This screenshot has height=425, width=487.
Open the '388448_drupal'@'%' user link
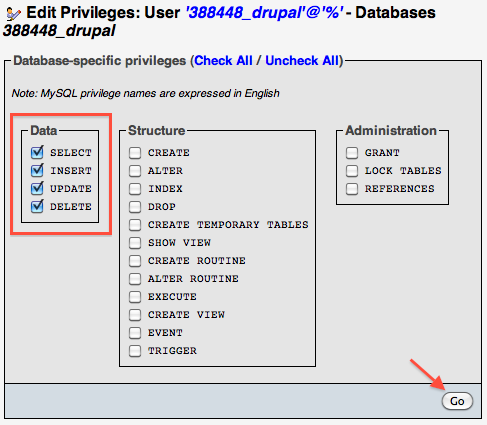tap(264, 13)
